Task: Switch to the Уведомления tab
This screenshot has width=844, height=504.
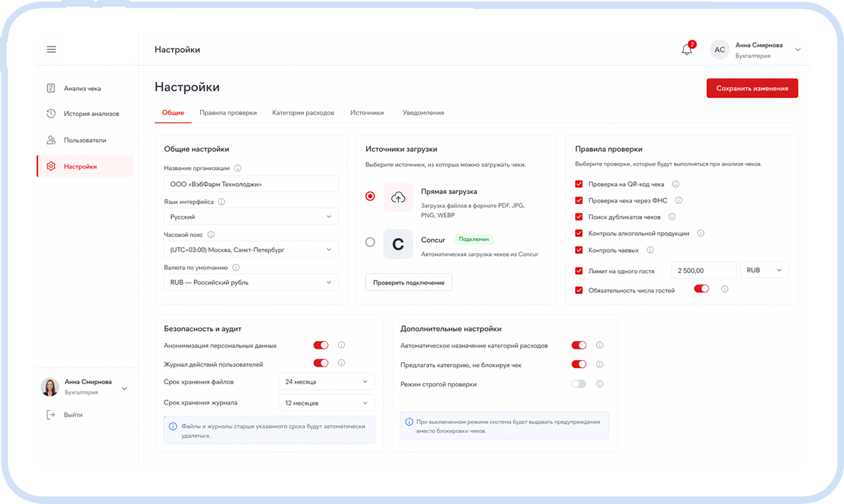Action: 423,112
